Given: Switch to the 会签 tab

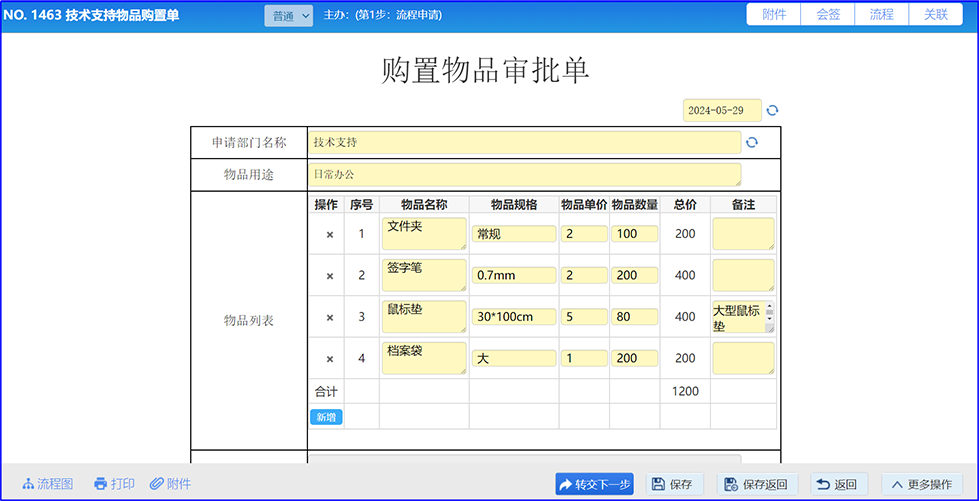Looking at the screenshot, I should click(828, 15).
